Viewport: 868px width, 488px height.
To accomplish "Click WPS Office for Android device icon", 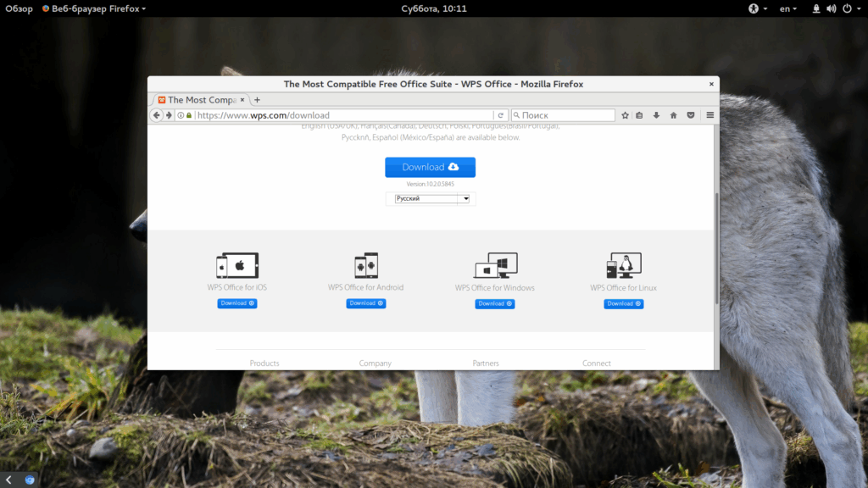I will coord(366,265).
